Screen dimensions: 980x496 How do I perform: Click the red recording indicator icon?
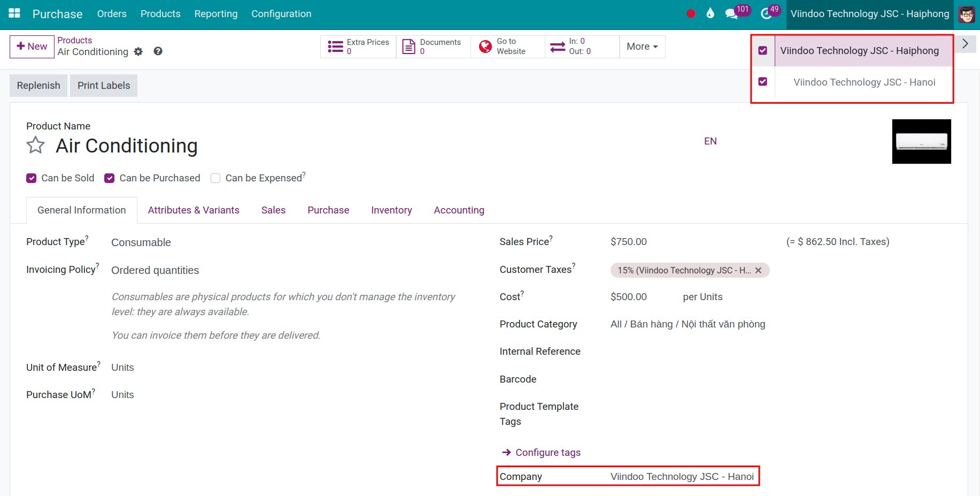(691, 14)
